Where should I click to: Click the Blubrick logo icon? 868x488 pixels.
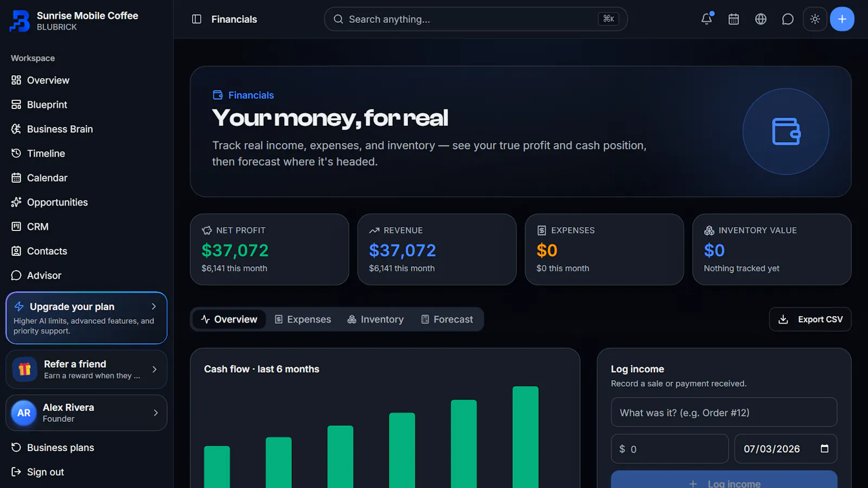click(20, 21)
